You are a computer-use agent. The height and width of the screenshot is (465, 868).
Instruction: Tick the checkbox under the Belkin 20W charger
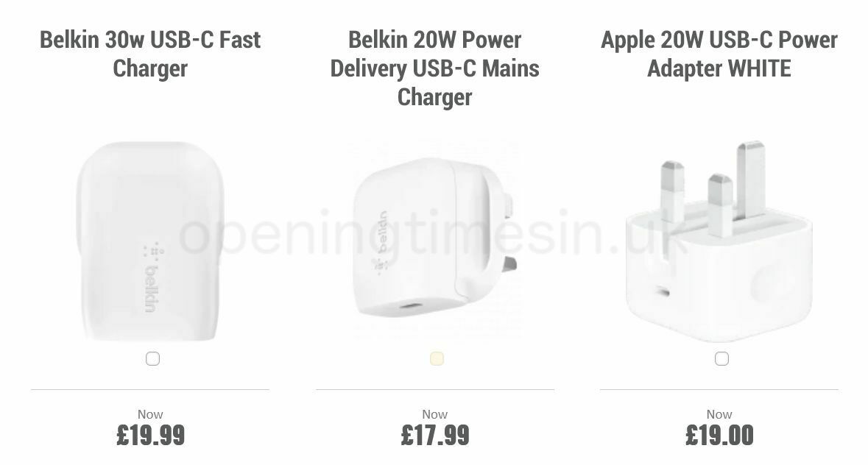click(436, 358)
